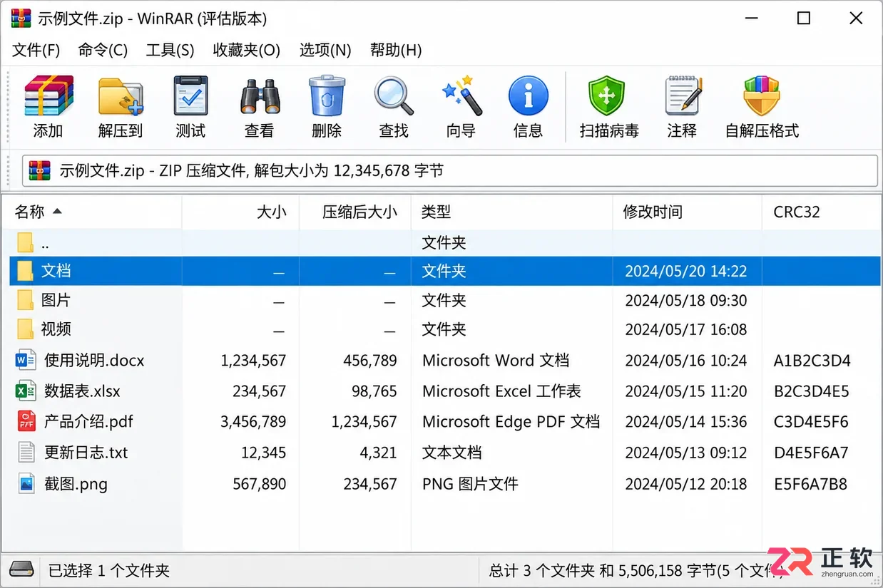Click the 视频 folder icon

pos(26,329)
